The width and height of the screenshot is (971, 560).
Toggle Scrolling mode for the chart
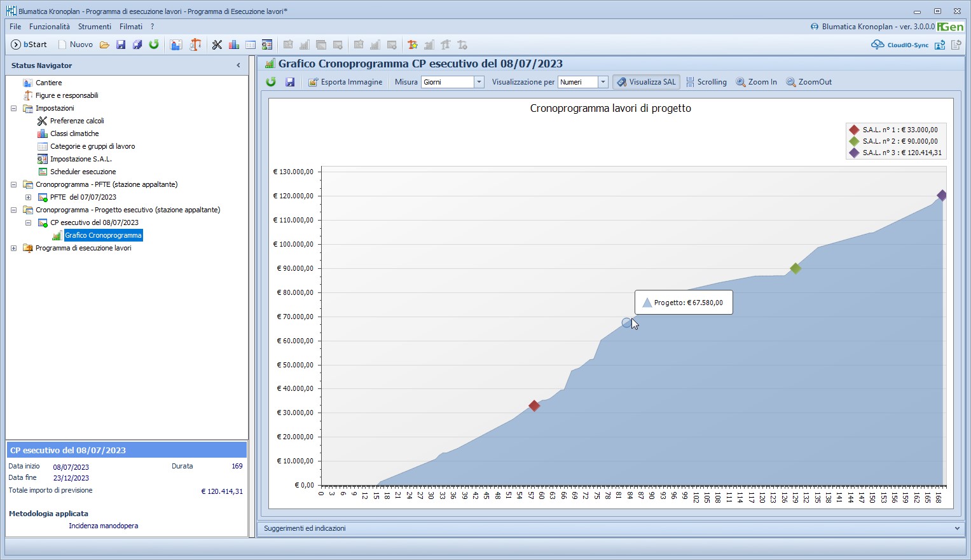click(706, 82)
